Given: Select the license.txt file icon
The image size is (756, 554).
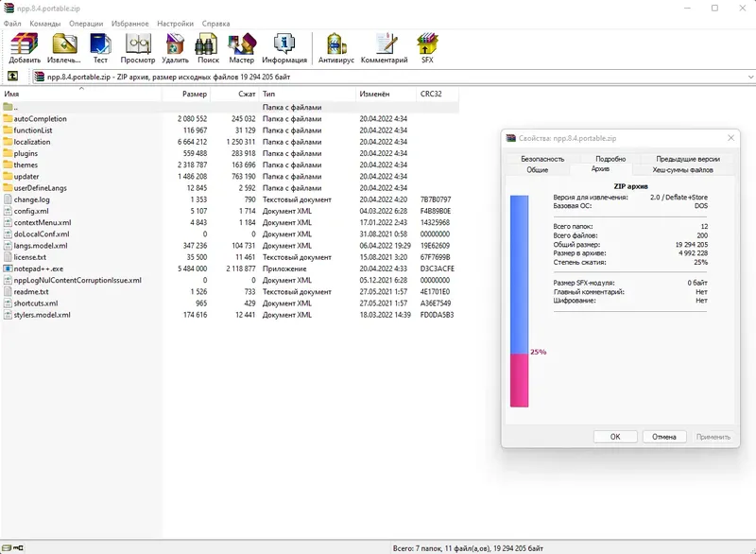Looking at the screenshot, I should [8, 257].
